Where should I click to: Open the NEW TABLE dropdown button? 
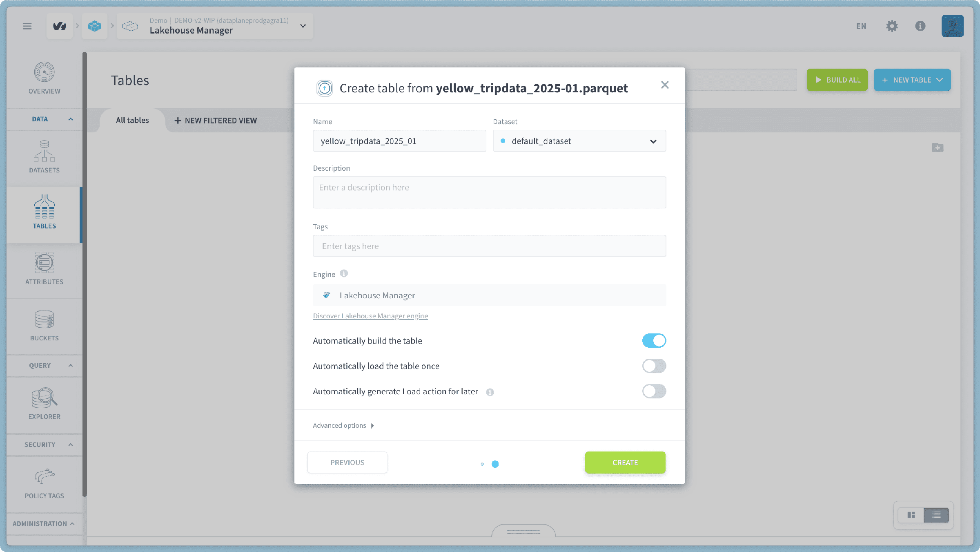click(x=912, y=80)
